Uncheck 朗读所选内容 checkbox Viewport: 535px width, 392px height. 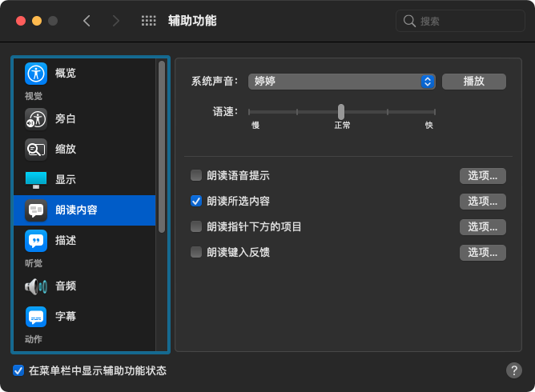point(196,201)
